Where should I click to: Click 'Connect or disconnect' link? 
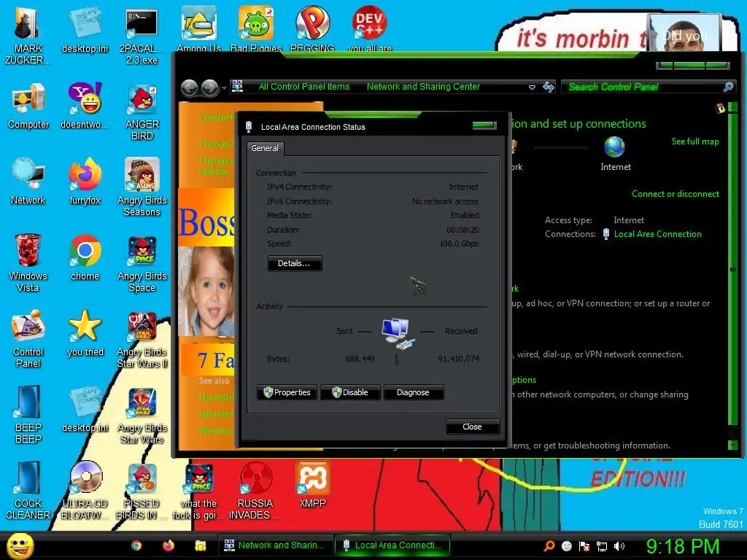675,194
